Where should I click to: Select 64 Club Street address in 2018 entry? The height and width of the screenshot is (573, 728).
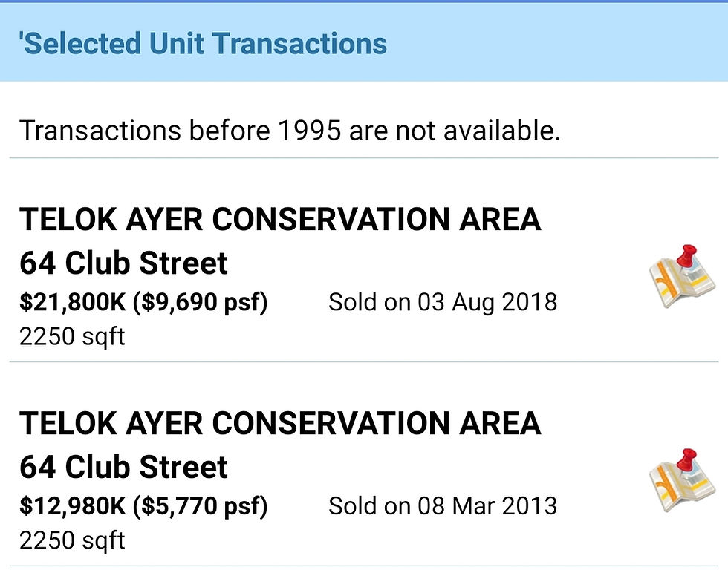(123, 263)
